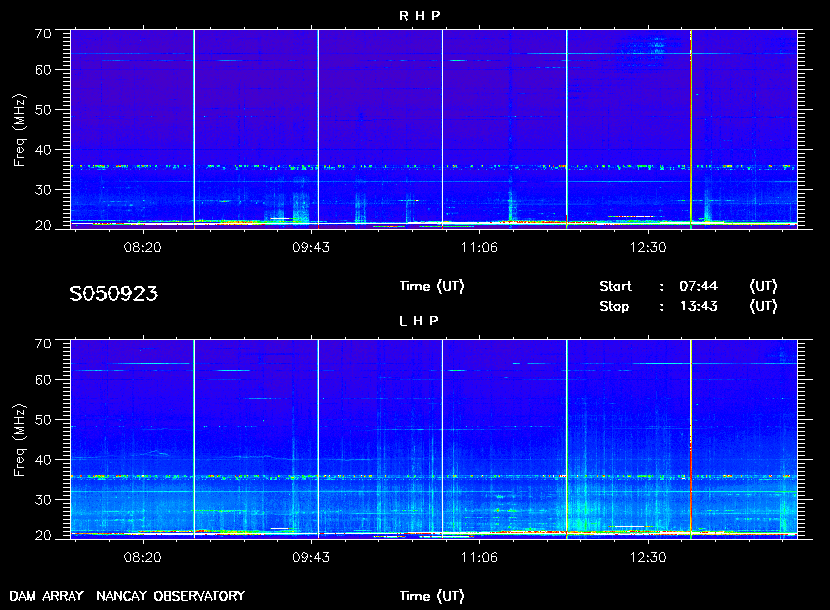Click inside the LHP spectrogram plot
Screen dimensions: 830x610
pos(434,439)
